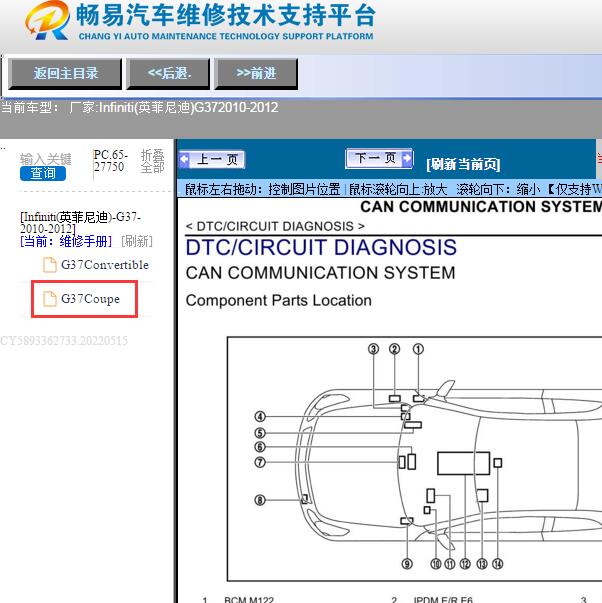Refresh the current page via [刷新当前页]
The width and height of the screenshot is (602, 603).
tap(463, 164)
